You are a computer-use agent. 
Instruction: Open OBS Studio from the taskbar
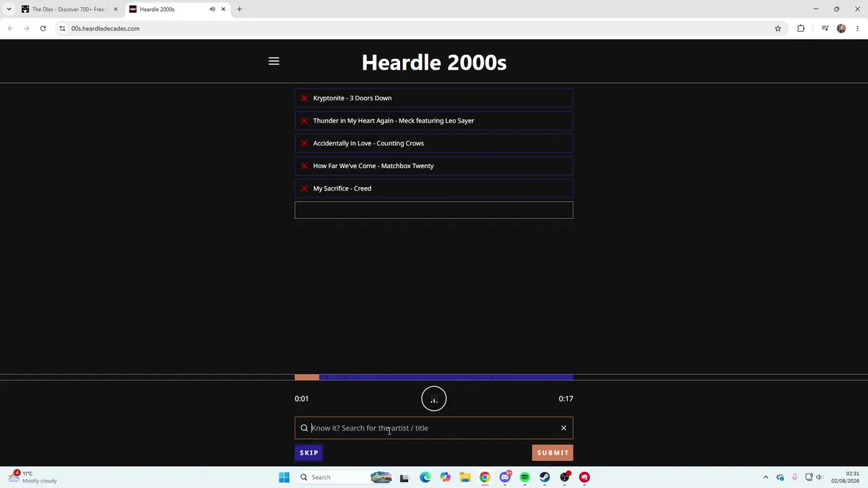(x=565, y=477)
